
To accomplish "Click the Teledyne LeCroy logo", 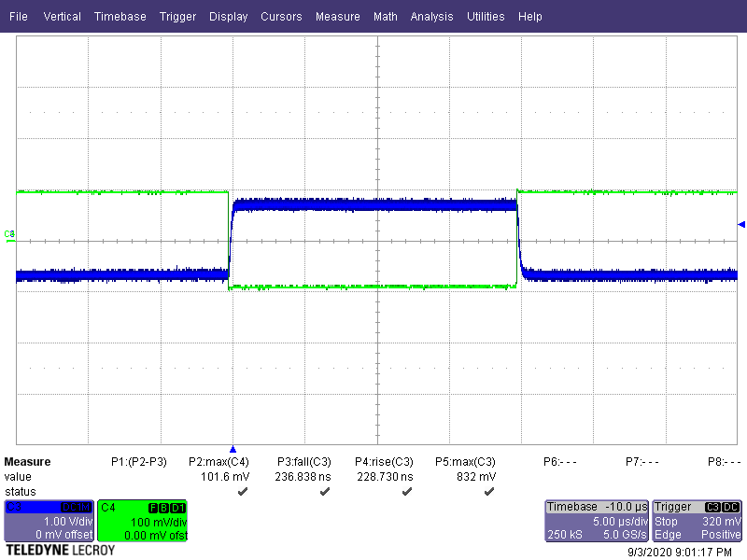I will click(60, 551).
